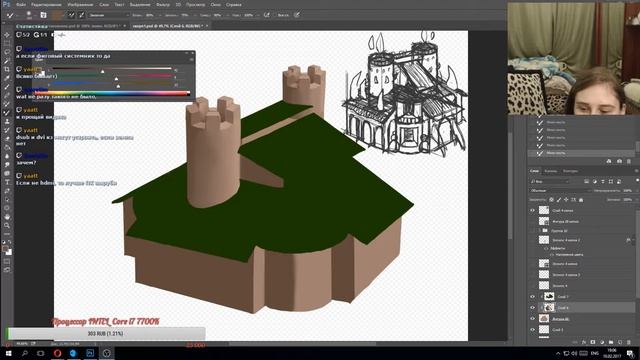Select the Rectangular Marquee tool
The width and height of the screenshot is (640, 360).
[x=7, y=43]
